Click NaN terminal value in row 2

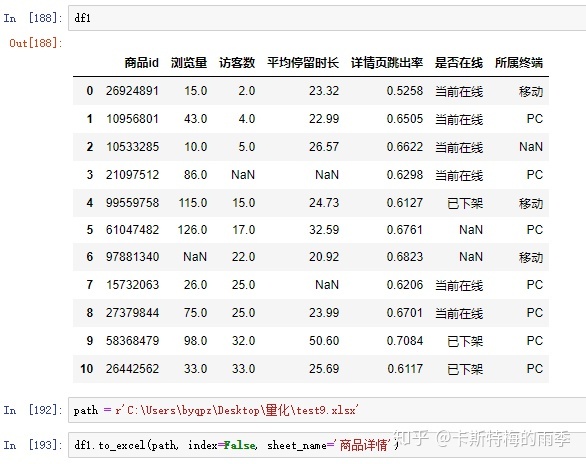tap(531, 147)
